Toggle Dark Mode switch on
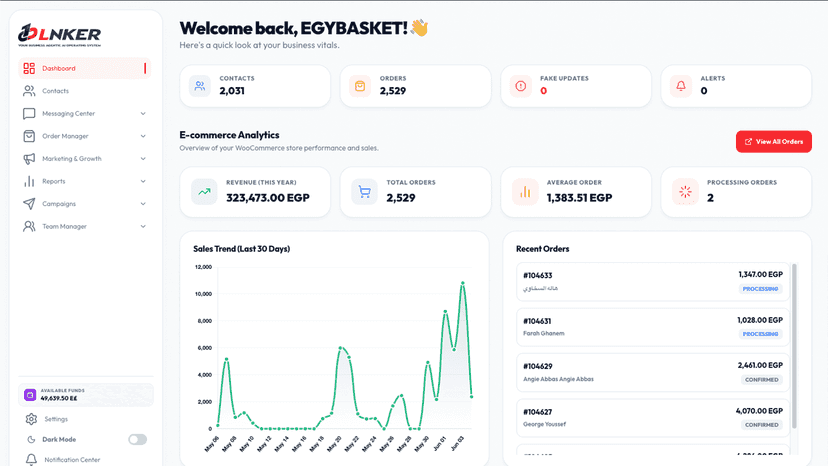The width and height of the screenshot is (828, 466). pyautogui.click(x=137, y=440)
